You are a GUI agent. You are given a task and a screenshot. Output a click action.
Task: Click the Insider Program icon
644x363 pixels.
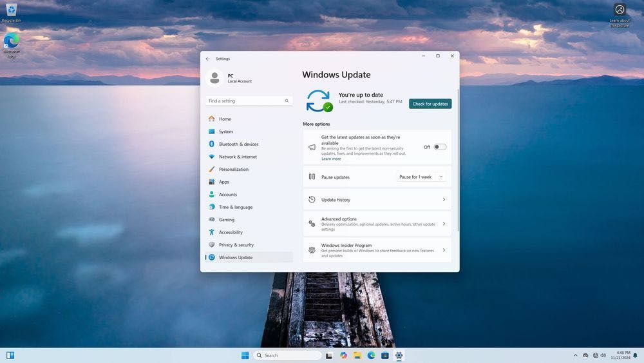coord(312,250)
